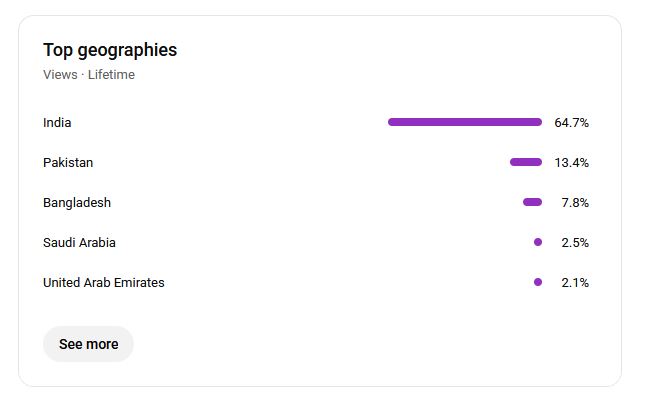Screen dimensions: 645x405
Task: Select the Pakistan country label
Action: (x=68, y=163)
